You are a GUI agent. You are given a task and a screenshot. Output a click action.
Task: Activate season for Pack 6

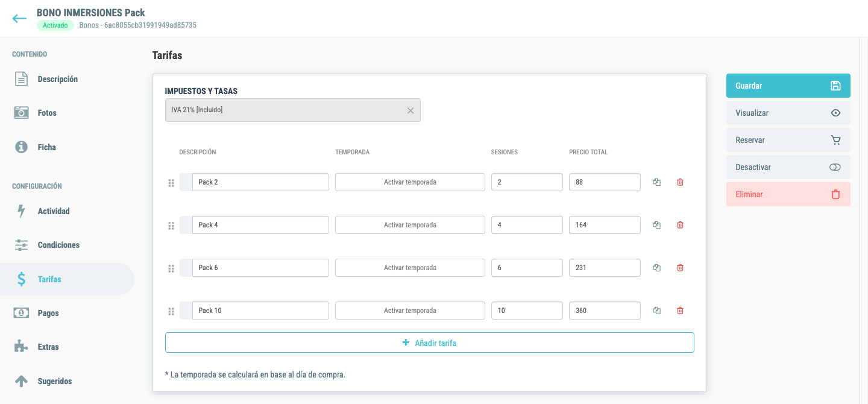(410, 268)
